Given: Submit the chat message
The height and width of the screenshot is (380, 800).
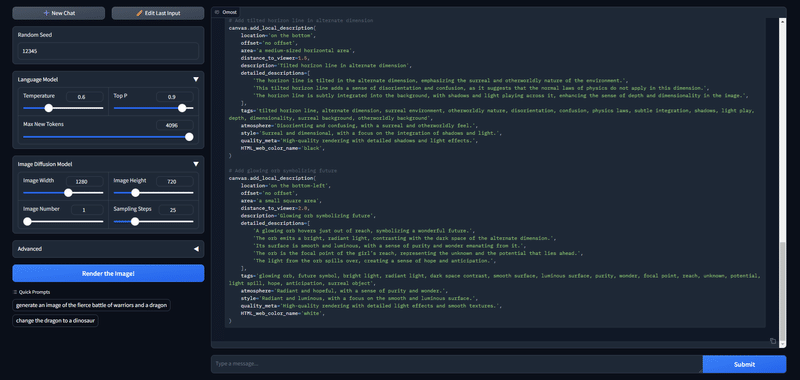Looking at the screenshot, I should [x=744, y=364].
